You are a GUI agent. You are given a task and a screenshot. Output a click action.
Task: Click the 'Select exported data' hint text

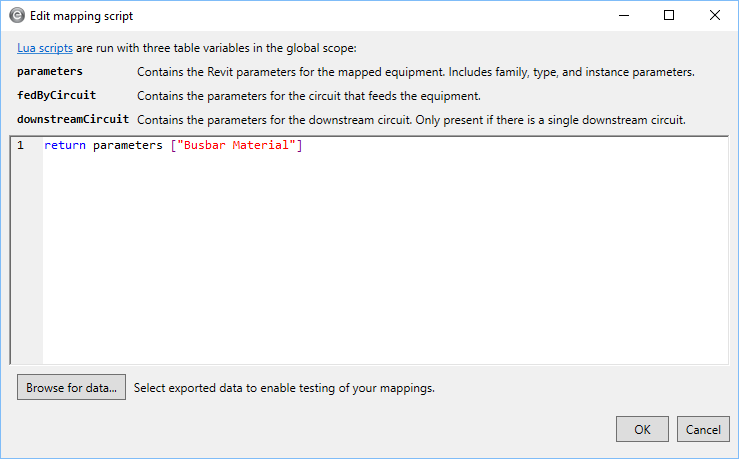tap(284, 387)
